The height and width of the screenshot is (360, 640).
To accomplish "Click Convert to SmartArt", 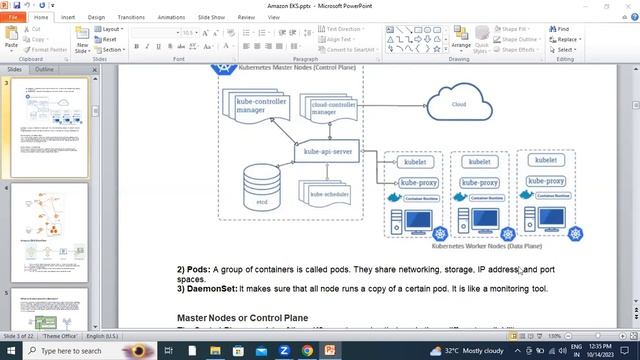I will [347, 49].
